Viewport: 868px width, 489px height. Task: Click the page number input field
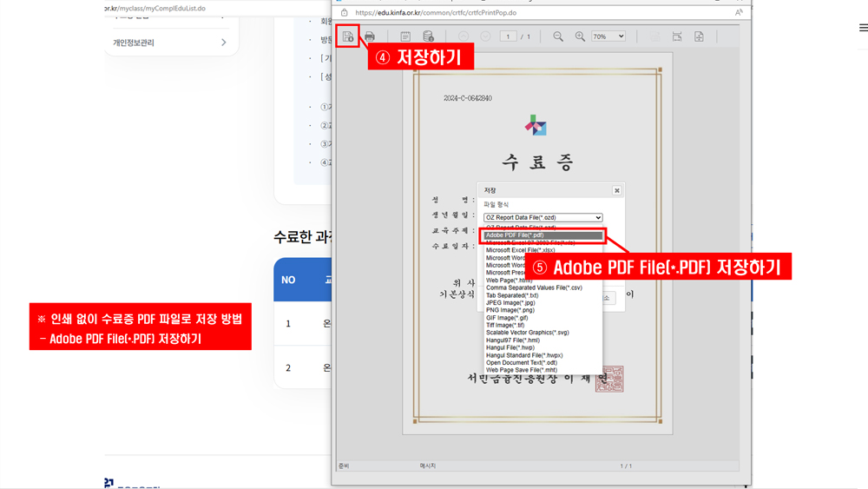[508, 36]
